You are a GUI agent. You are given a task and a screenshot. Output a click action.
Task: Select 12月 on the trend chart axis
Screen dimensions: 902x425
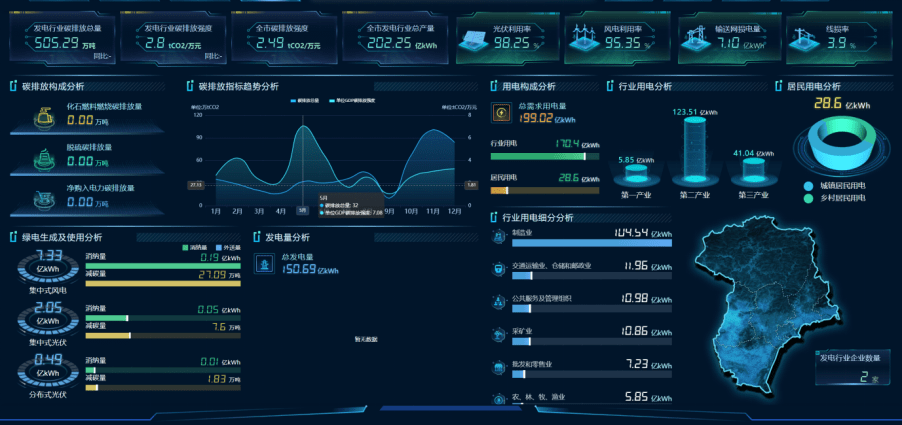455,211
